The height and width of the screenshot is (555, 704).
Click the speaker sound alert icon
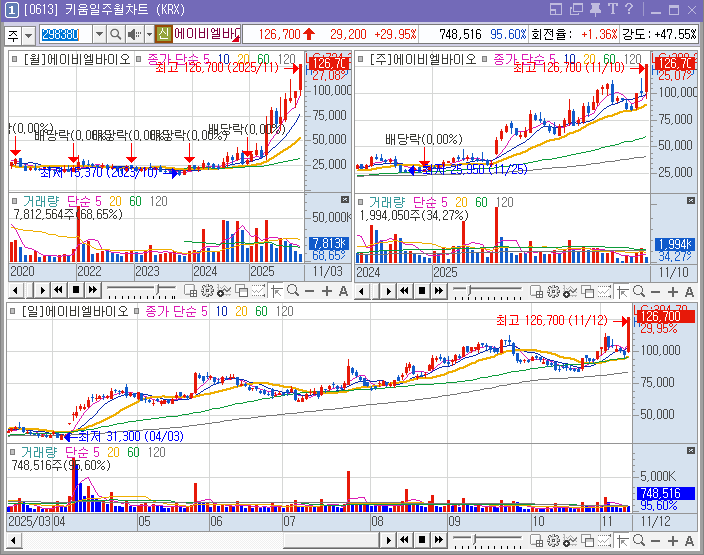133,34
